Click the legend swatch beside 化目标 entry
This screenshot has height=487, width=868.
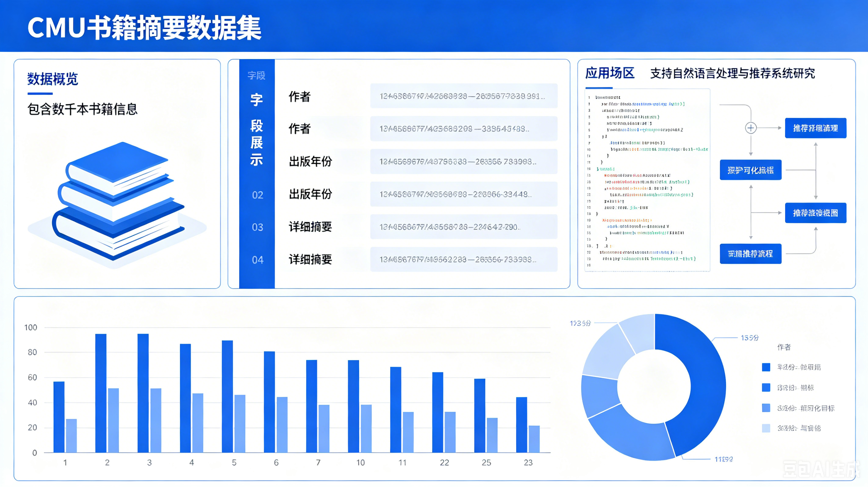(766, 408)
